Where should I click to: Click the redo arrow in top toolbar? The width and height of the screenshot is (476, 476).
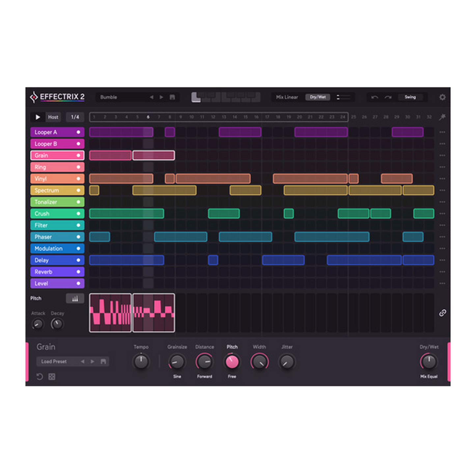(x=388, y=97)
